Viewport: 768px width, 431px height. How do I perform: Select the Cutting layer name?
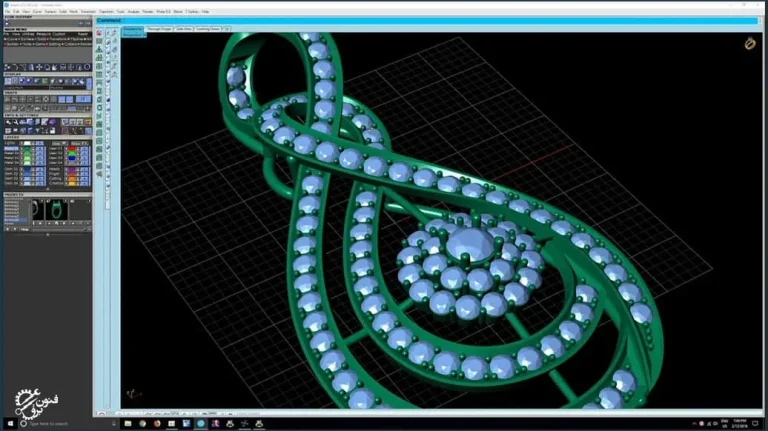click(55, 179)
